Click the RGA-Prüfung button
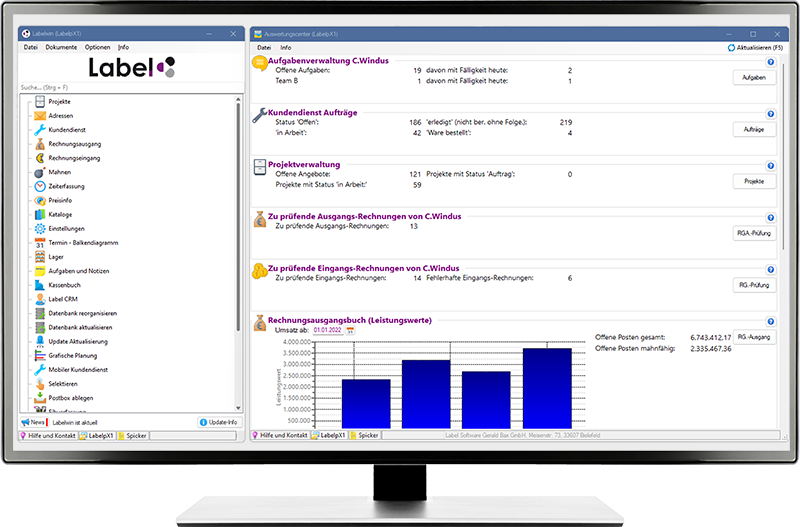 tap(754, 233)
